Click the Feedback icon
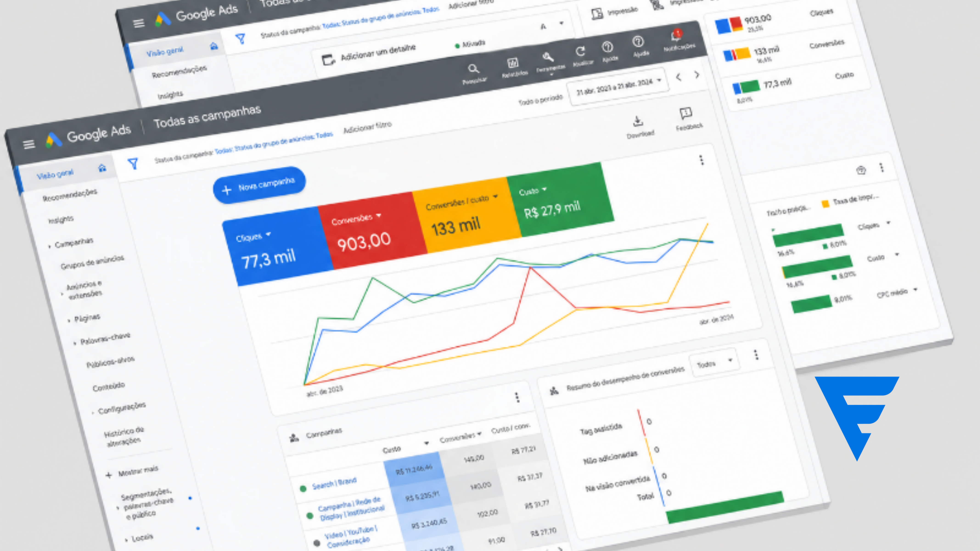Viewport: 980px width, 551px height. [685, 113]
